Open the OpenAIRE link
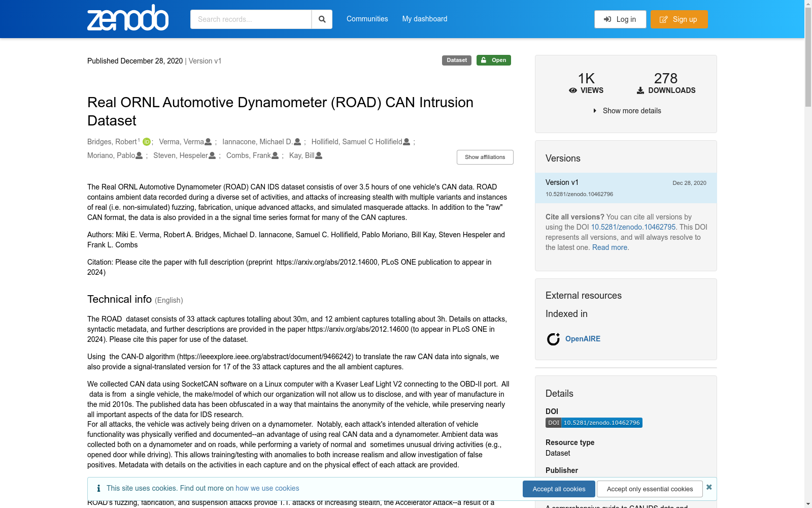The width and height of the screenshot is (812, 508). (583, 339)
